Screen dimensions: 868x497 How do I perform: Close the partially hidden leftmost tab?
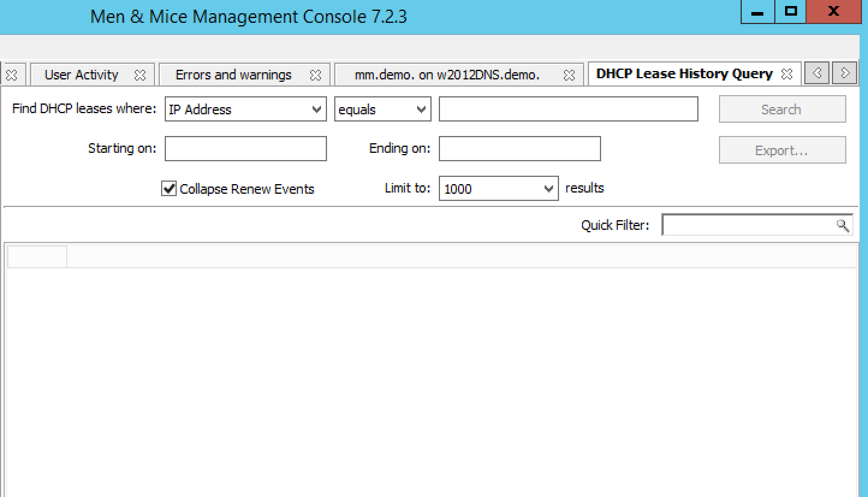click(11, 75)
